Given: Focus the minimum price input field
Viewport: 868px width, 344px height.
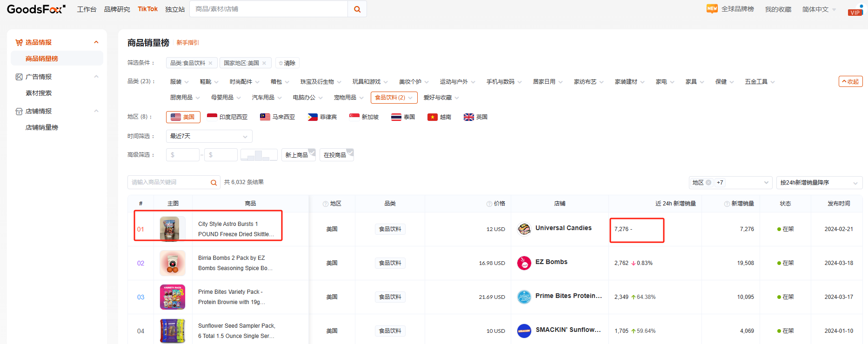Looking at the screenshot, I should click(183, 155).
